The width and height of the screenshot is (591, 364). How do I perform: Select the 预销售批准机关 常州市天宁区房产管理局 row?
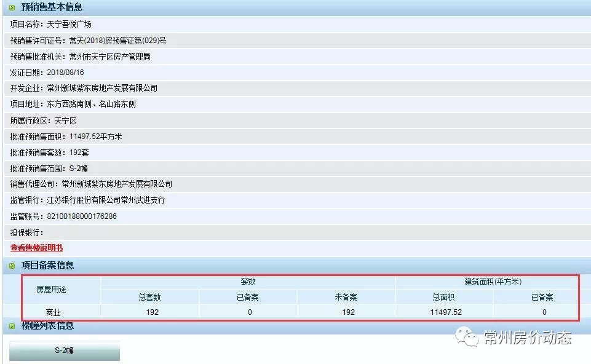point(297,57)
